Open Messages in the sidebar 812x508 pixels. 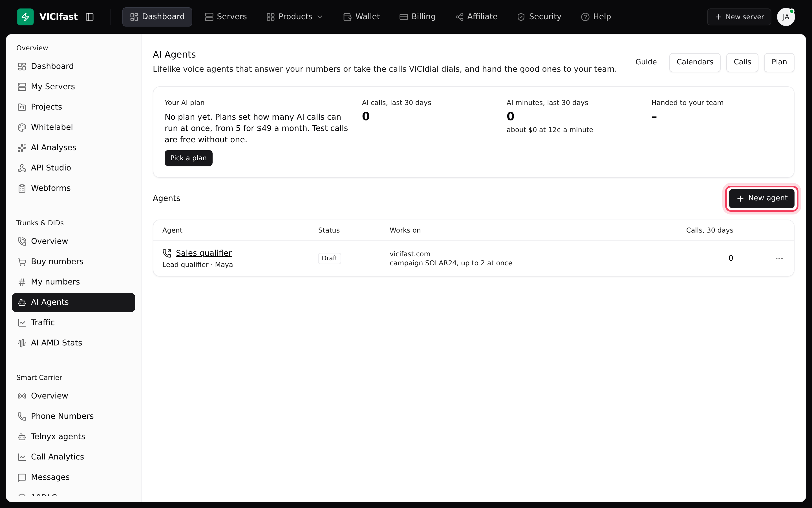(74, 478)
